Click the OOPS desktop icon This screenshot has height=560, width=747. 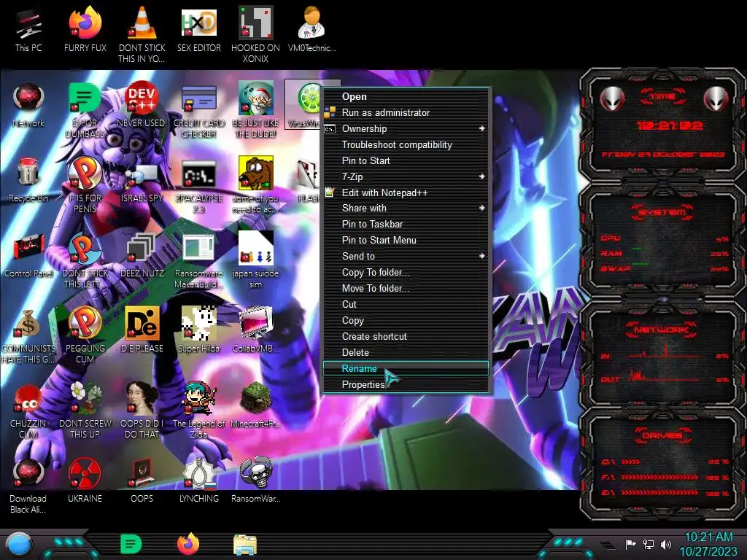(x=142, y=480)
